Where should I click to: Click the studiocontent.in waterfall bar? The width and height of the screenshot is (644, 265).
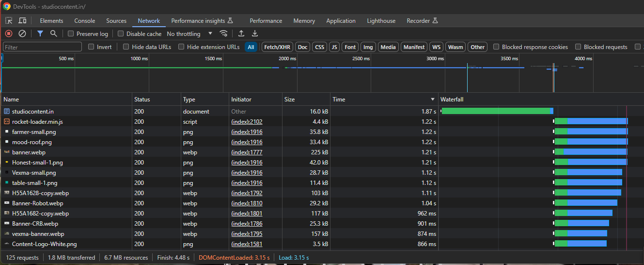pos(497,111)
